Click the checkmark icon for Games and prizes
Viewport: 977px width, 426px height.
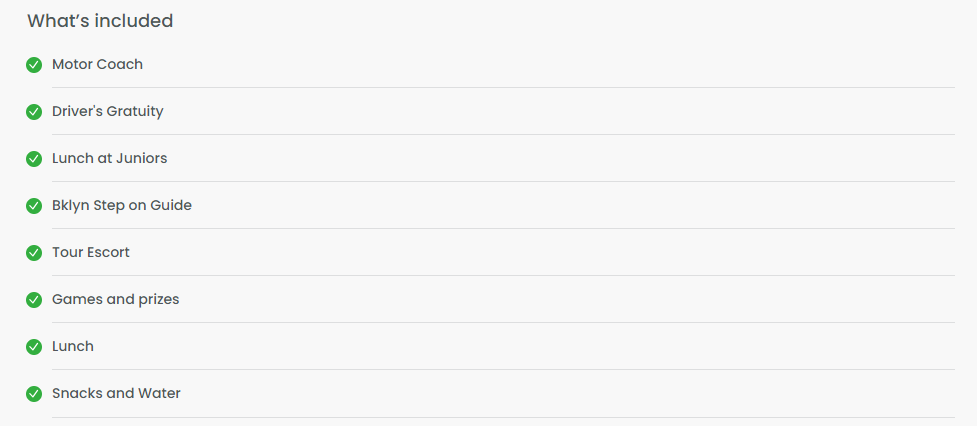[x=34, y=300]
